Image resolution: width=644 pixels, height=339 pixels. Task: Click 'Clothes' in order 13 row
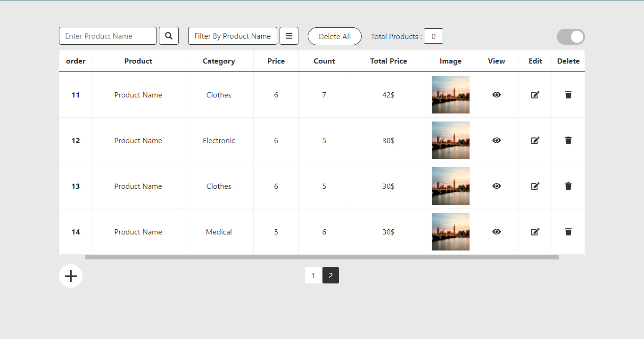[219, 186]
